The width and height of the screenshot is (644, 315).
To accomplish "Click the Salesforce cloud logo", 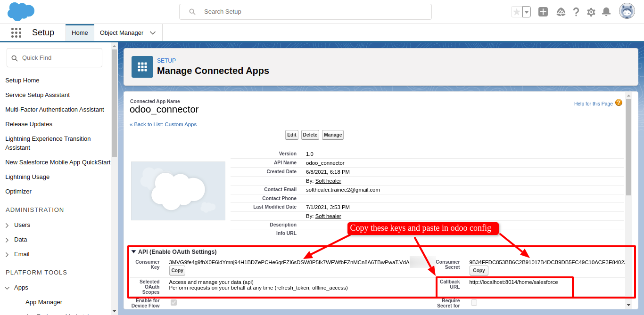I will [21, 11].
